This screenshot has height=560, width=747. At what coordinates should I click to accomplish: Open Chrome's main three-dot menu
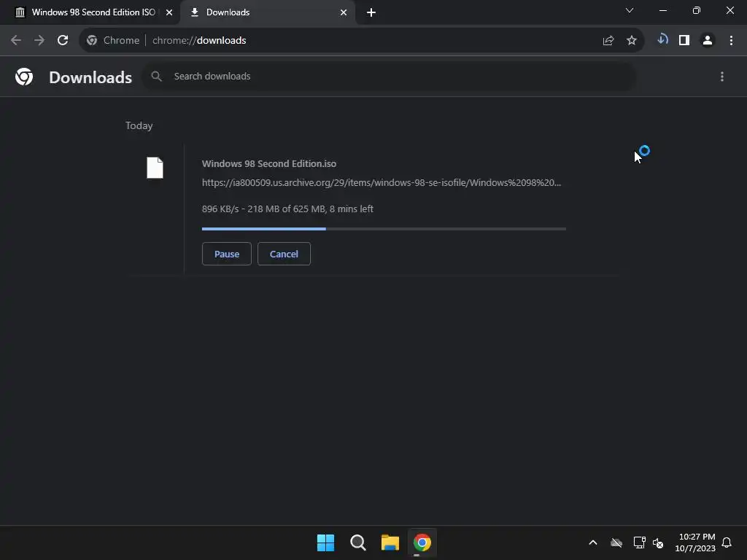point(731,41)
